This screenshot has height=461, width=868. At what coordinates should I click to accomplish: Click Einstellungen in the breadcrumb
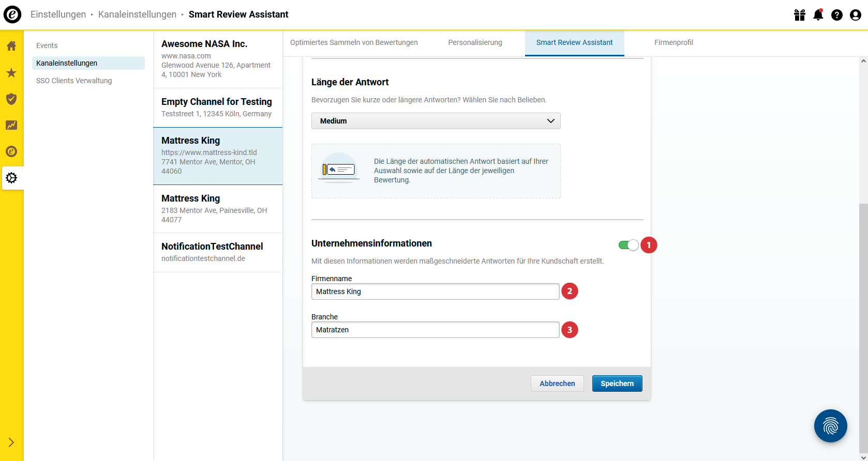pos(58,14)
